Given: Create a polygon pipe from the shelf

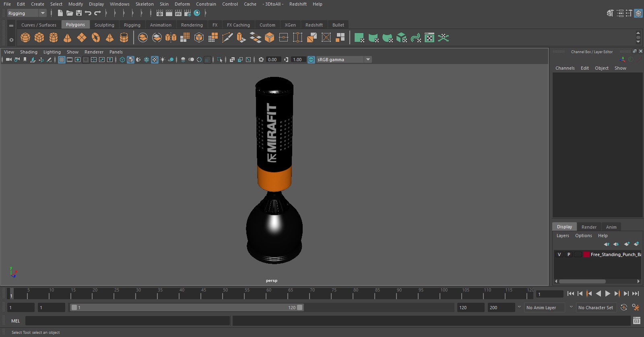Looking at the screenshot, I should pos(124,38).
